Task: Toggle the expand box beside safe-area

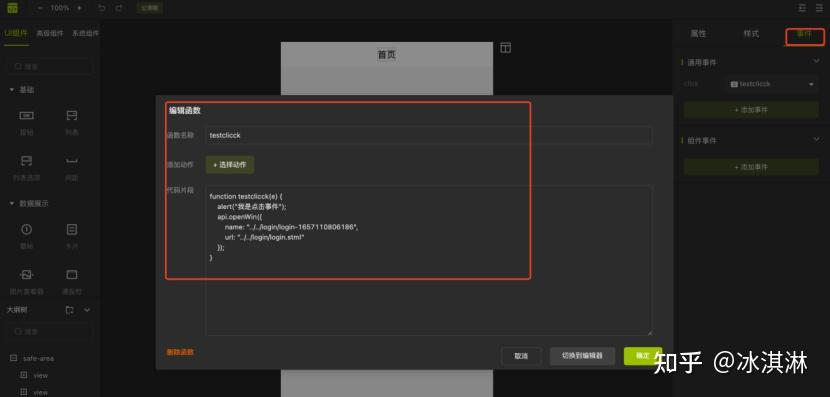Action: (13, 358)
